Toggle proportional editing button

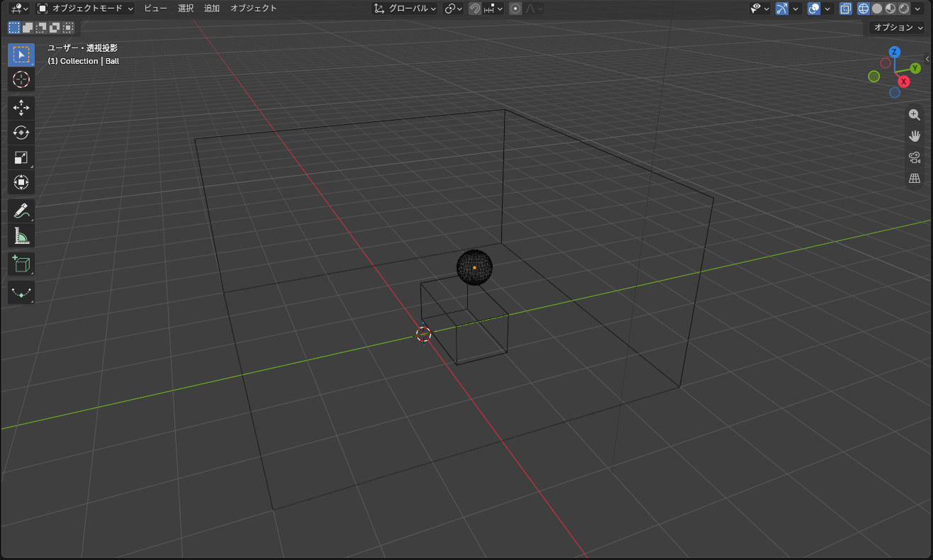(515, 9)
